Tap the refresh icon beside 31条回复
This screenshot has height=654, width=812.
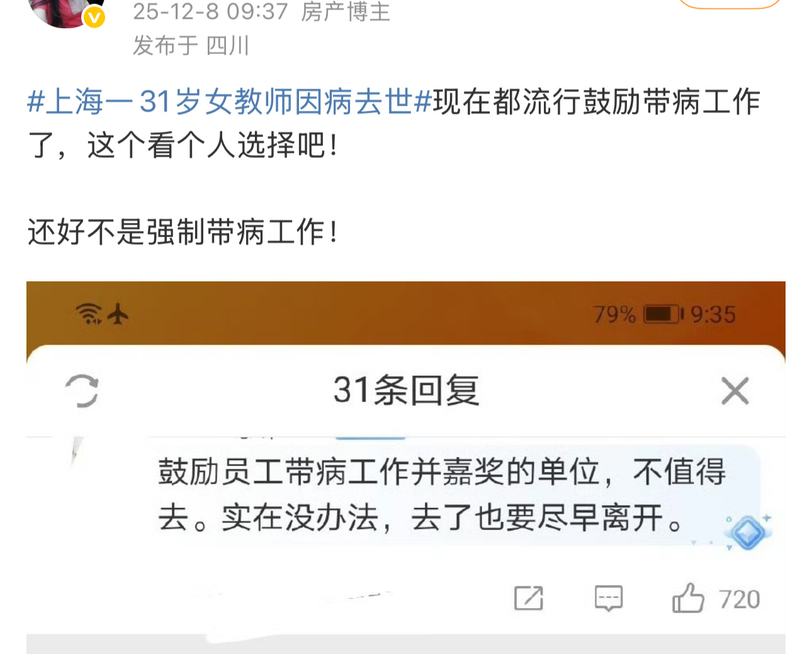[x=82, y=391]
